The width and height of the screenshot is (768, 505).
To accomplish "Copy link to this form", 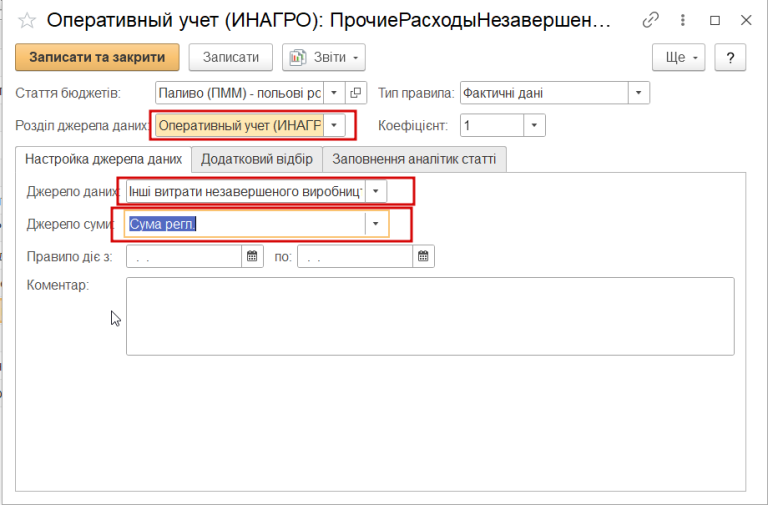I will pyautogui.click(x=650, y=20).
